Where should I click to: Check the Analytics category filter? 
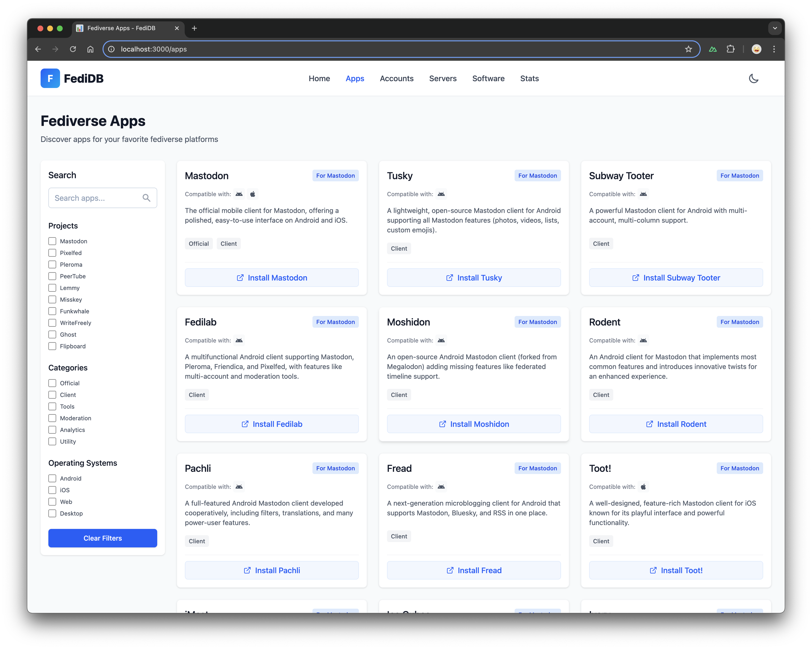tap(52, 430)
